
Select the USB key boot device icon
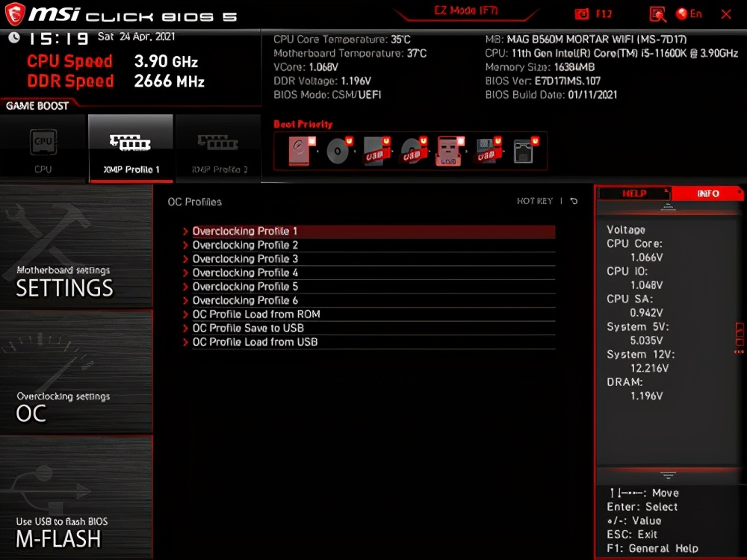click(450, 151)
